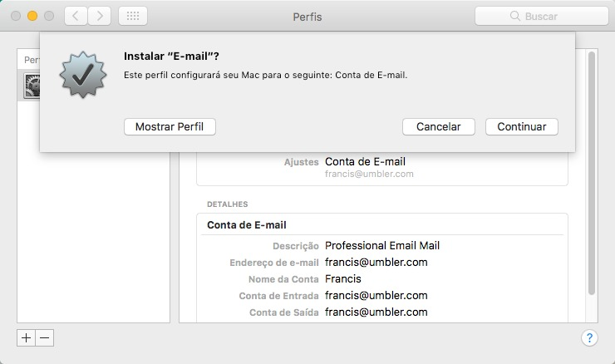
Task: Minimize the window using the yellow button
Action: (32, 16)
